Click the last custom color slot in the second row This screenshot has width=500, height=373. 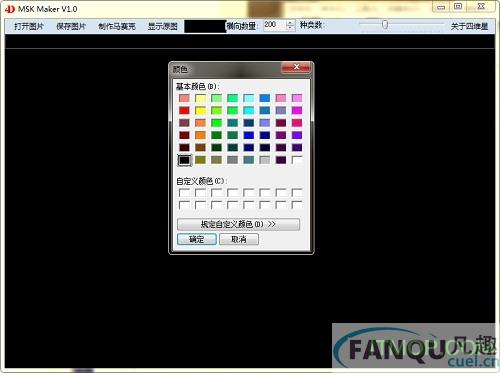(x=297, y=205)
